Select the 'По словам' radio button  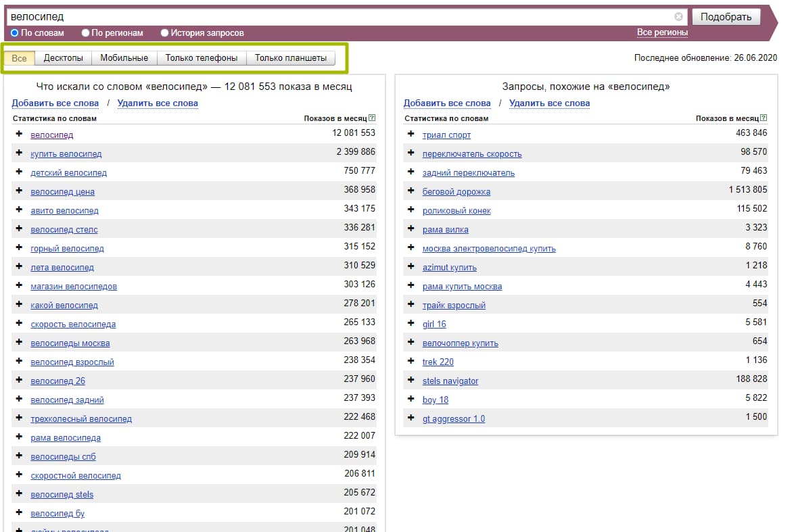pos(15,32)
